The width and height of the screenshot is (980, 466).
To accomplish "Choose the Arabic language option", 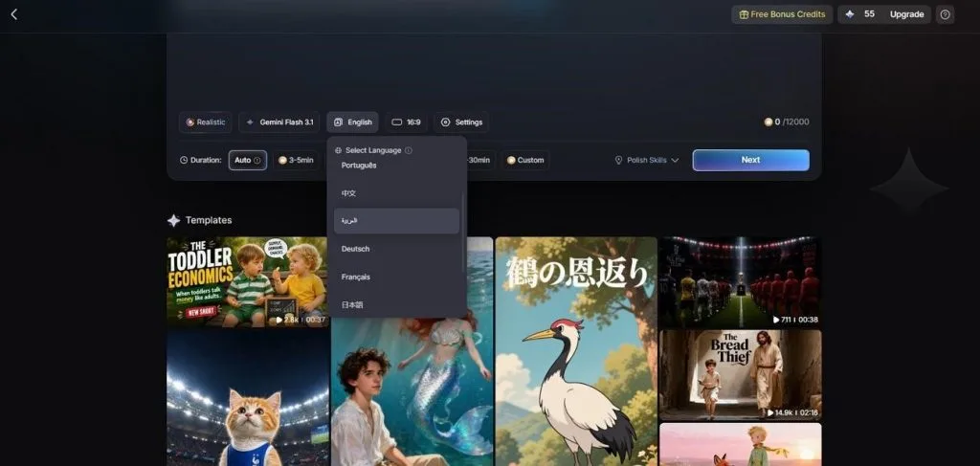I will tap(396, 221).
